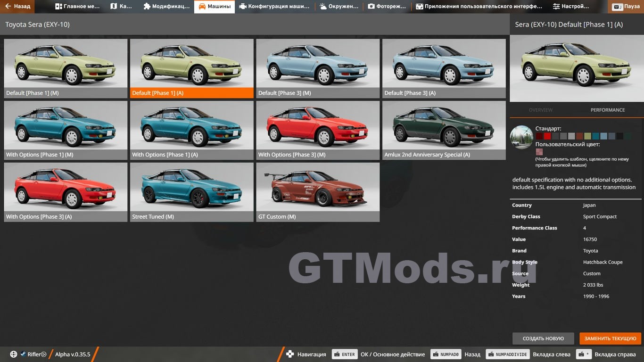Open the map tab labeled Ка...
The height and width of the screenshot is (362, 644).
(121, 7)
